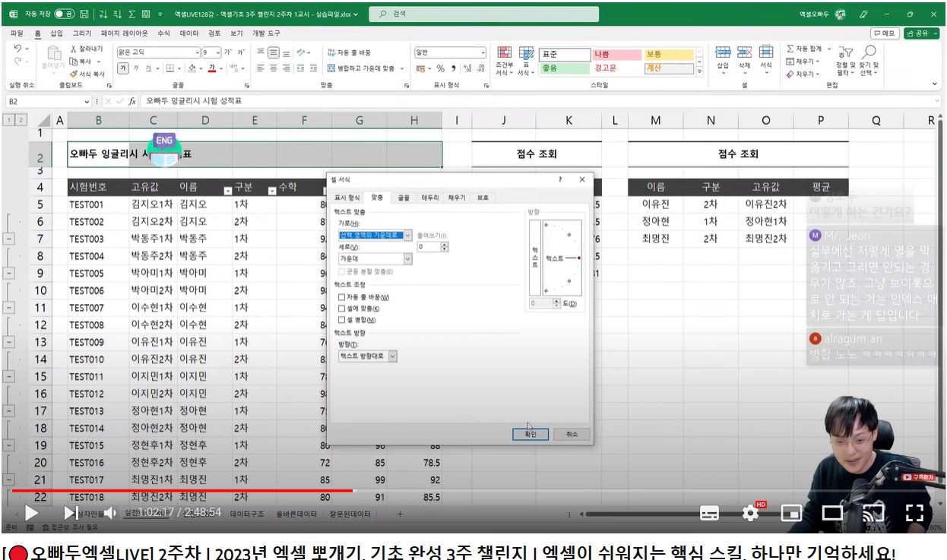Check the 셀 병합 checkbox

[x=342, y=320]
